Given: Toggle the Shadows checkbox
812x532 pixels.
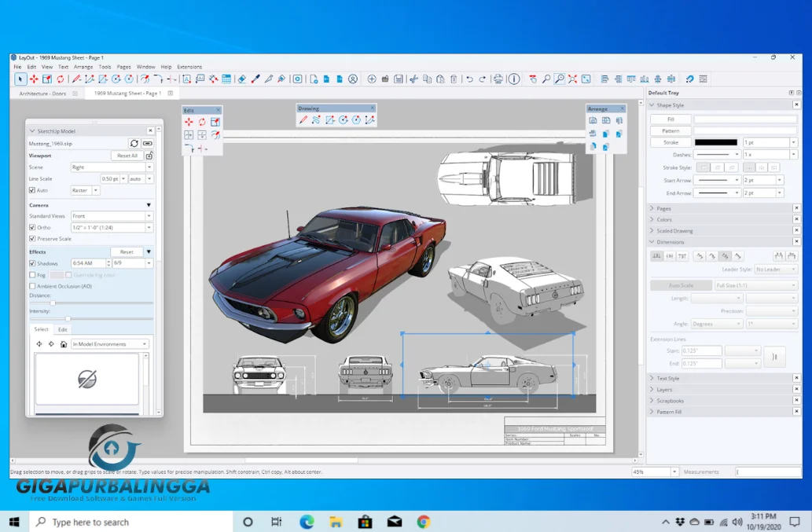Looking at the screenshot, I should tap(32, 263).
